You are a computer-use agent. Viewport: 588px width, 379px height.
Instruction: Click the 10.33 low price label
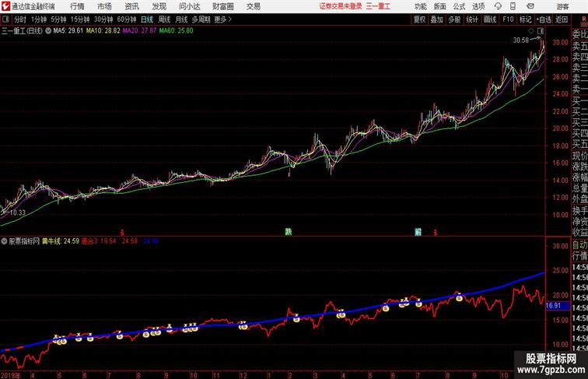tap(17, 212)
